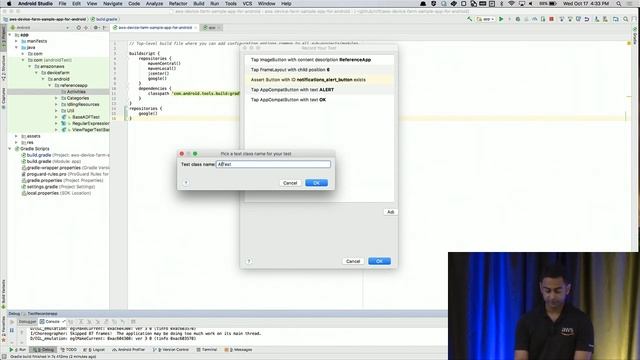
Task: Open the project-level build.gradle file
Action: [65, 155]
